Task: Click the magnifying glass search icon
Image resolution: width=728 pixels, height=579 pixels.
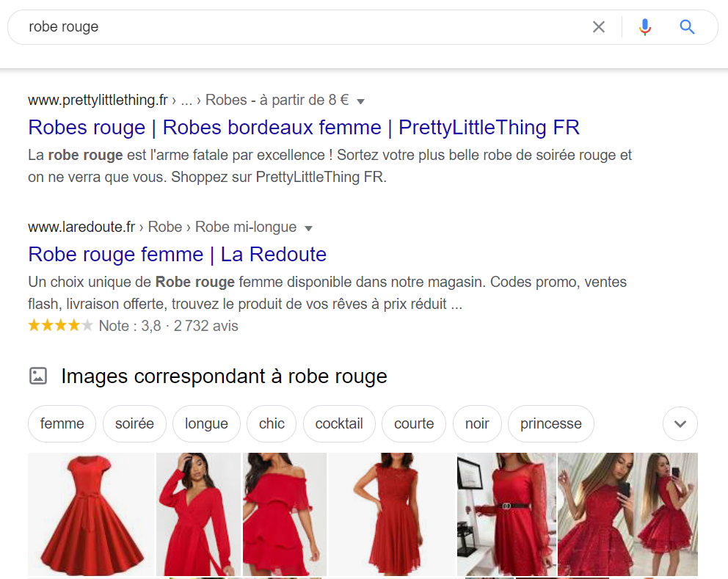Action: (687, 27)
